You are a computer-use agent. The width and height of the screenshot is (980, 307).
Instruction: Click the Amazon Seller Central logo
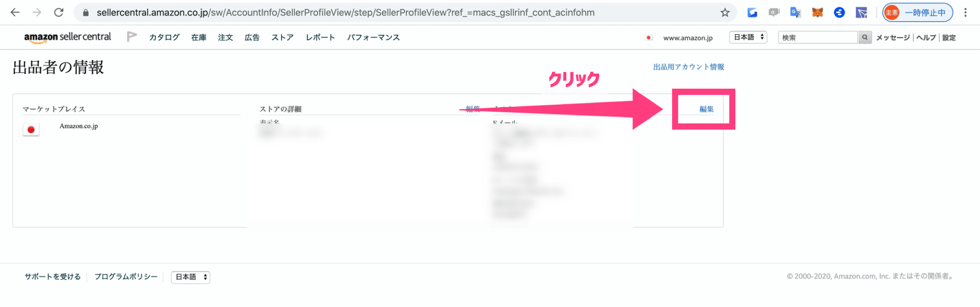coord(68,37)
